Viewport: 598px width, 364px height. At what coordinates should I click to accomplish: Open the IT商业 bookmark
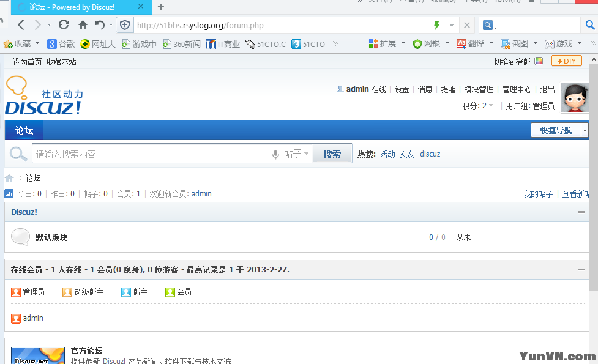(223, 44)
